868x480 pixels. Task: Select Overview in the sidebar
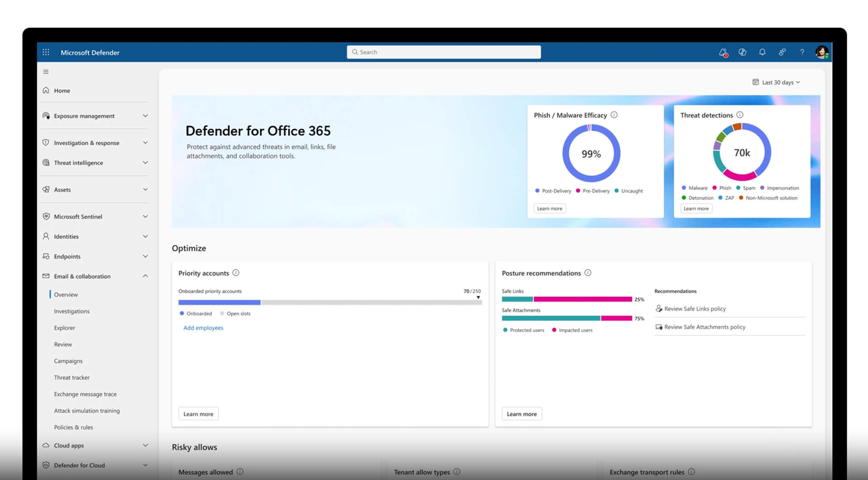pyautogui.click(x=66, y=294)
